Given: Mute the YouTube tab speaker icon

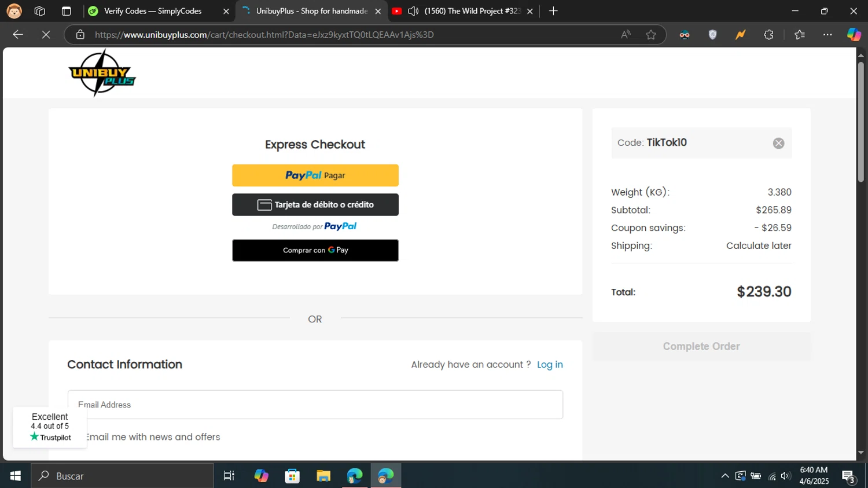Looking at the screenshot, I should click(413, 11).
